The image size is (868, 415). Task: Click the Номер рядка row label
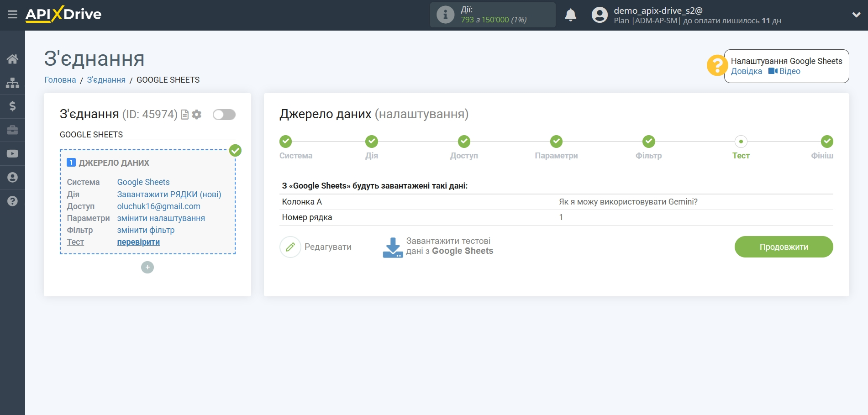coord(307,217)
